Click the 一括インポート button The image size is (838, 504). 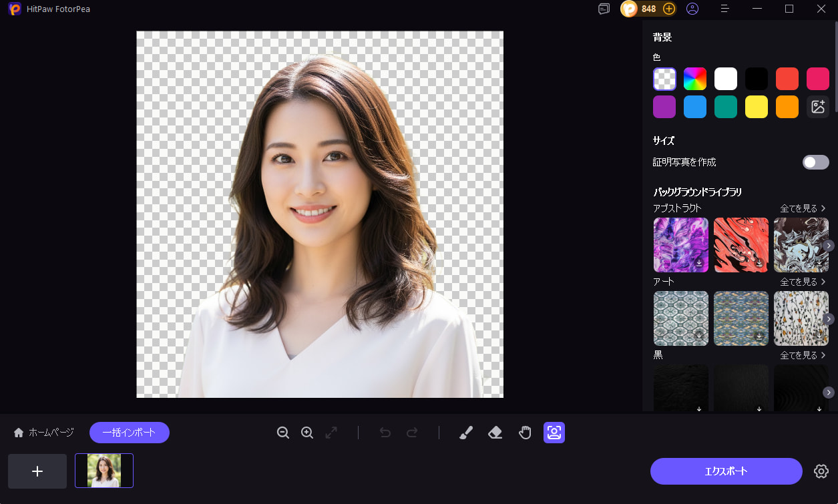pos(130,433)
